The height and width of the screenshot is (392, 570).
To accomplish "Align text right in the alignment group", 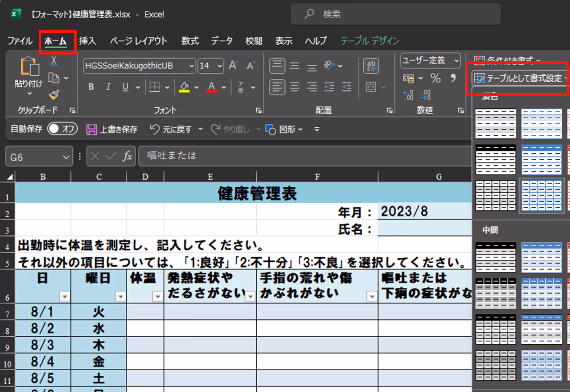I will (312, 87).
